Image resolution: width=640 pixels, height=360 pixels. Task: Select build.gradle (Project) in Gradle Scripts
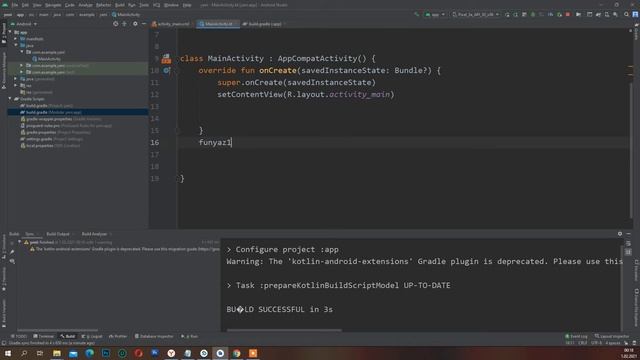click(x=47, y=106)
